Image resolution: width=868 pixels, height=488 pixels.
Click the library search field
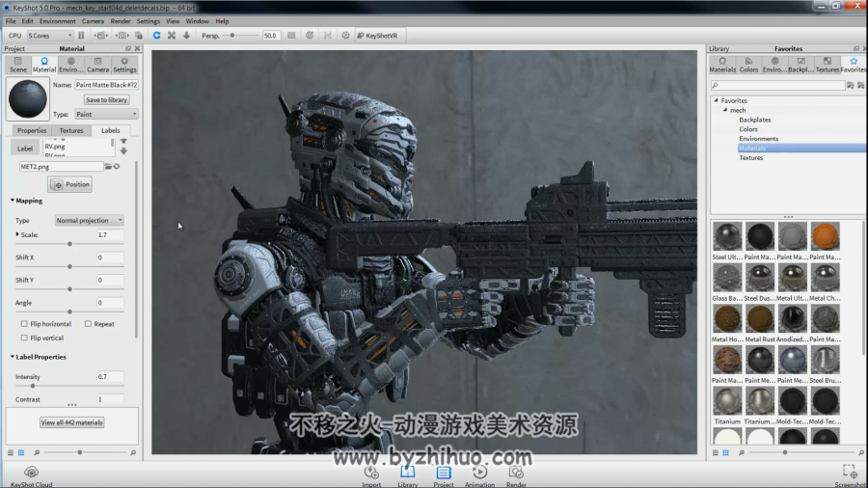click(x=777, y=85)
